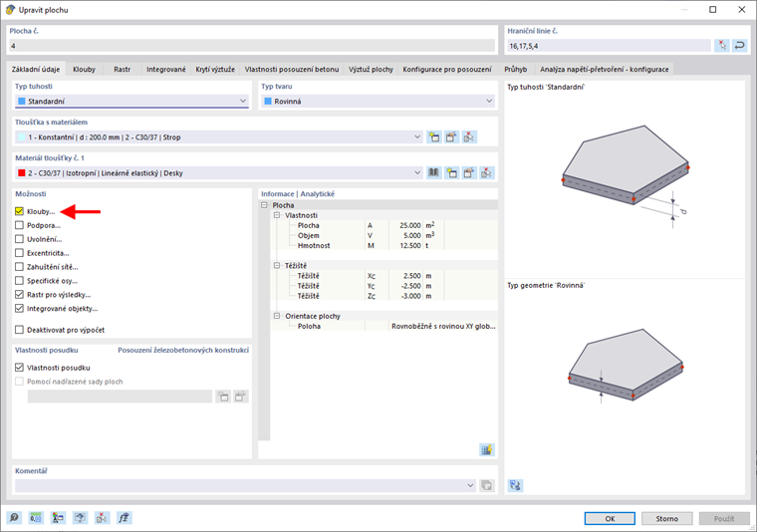Create new surface set icon under Vlastnosti posudku
The image size is (757, 532).
tap(223, 397)
